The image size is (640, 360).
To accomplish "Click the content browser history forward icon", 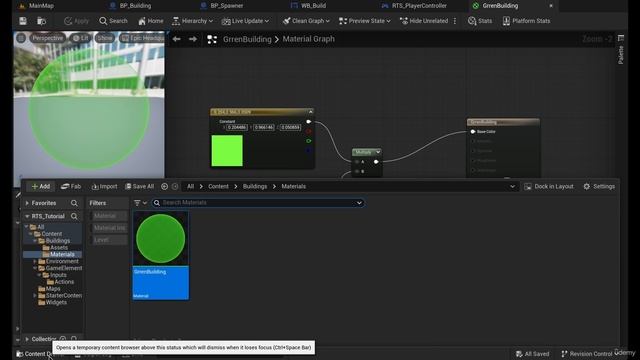I will click(x=175, y=187).
